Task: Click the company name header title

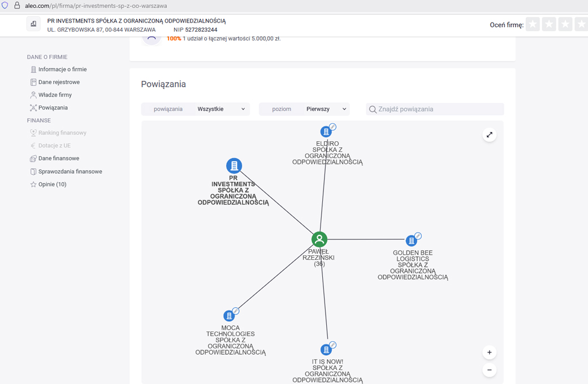Action: point(136,21)
